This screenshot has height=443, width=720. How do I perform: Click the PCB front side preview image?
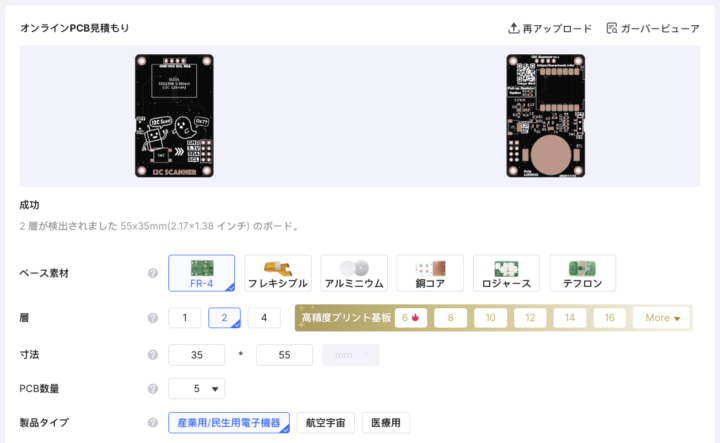click(175, 115)
